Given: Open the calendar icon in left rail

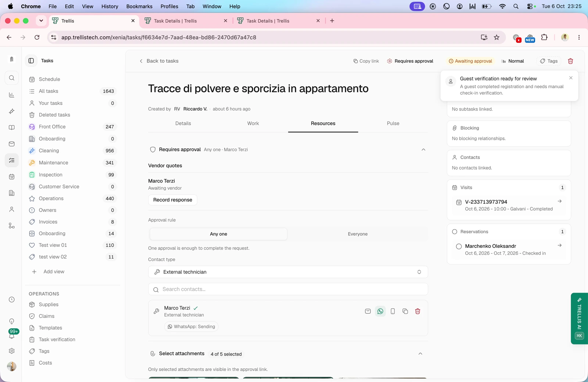Looking at the screenshot, I should tap(12, 177).
